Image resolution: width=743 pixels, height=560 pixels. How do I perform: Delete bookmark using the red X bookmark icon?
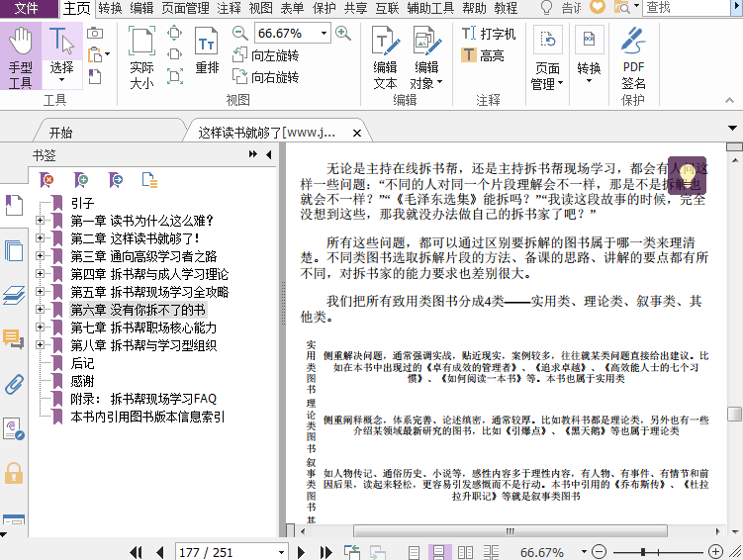pos(46,180)
